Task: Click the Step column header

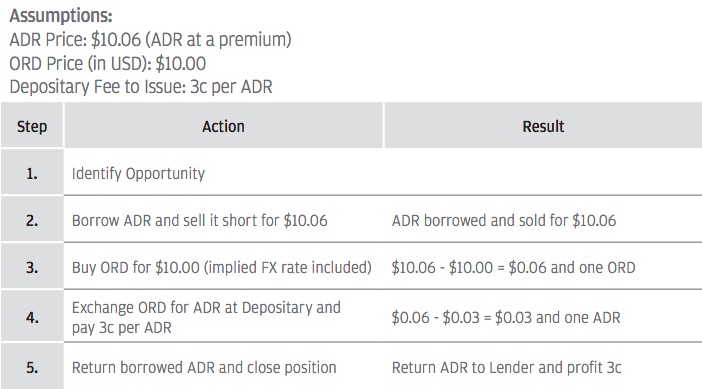Action: [x=32, y=126]
